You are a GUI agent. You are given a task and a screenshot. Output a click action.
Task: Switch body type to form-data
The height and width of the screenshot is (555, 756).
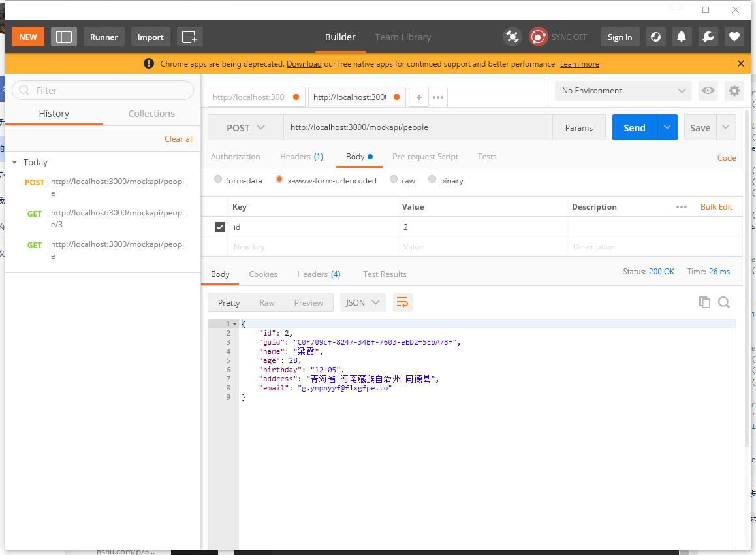[217, 179]
